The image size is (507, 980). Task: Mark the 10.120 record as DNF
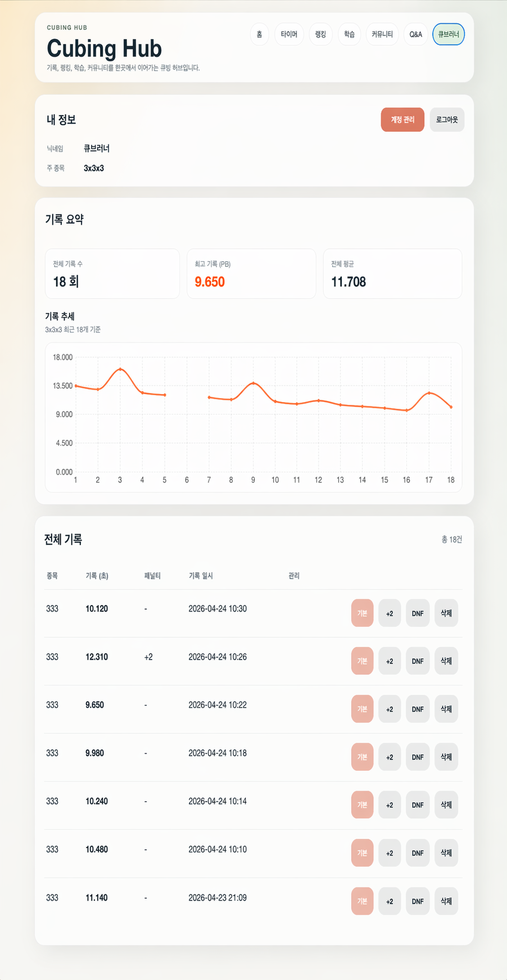[418, 613]
